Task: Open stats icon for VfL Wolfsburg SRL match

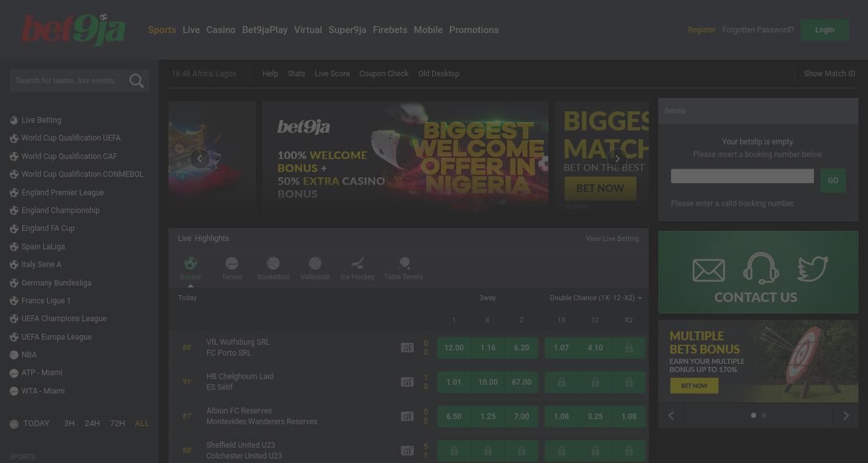Action: pos(407,348)
